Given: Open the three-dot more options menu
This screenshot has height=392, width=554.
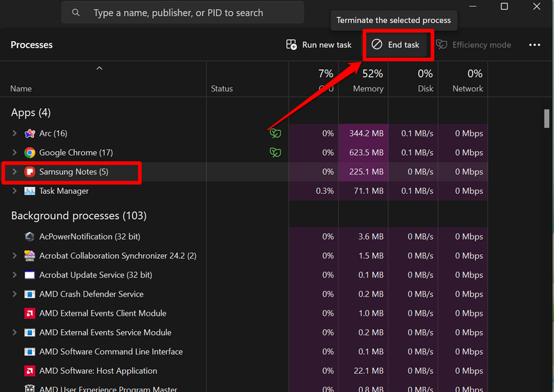Looking at the screenshot, I should [534, 45].
